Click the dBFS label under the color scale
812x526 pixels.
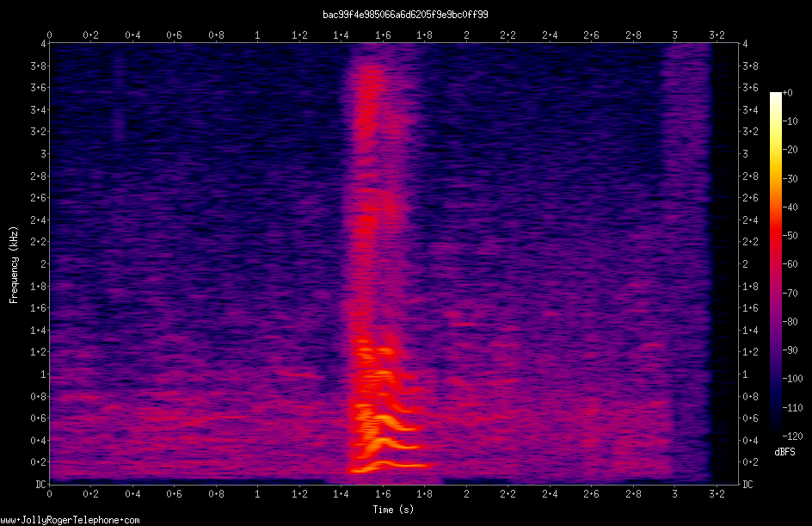[x=784, y=452]
